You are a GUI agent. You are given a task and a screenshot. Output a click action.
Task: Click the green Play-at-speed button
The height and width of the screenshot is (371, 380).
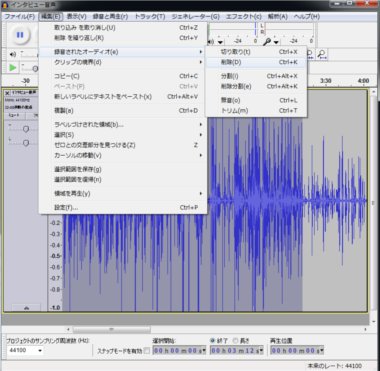[x=13, y=68]
